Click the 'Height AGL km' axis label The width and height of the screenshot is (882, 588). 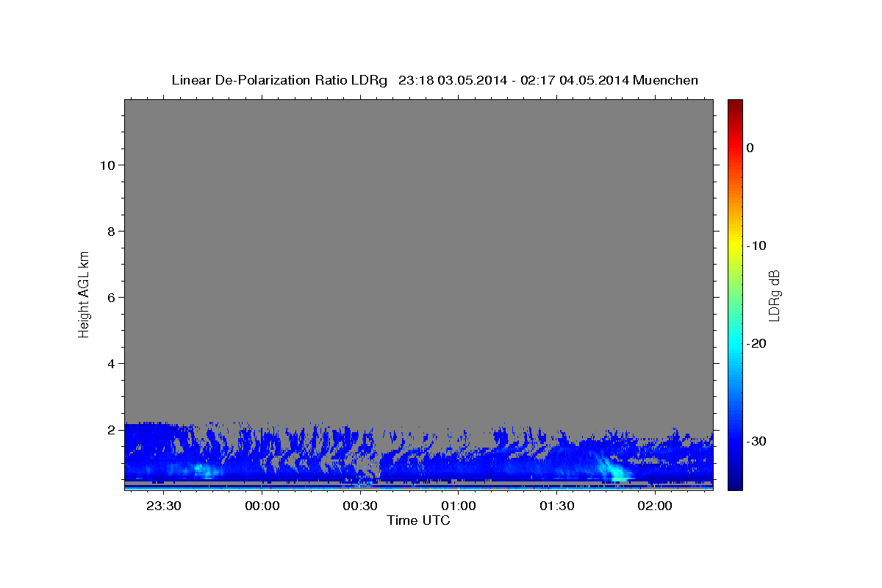pos(84,293)
